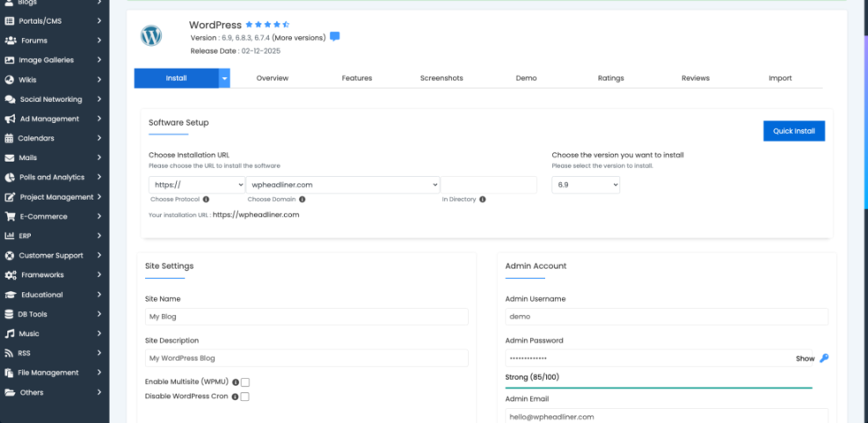Open the 6.9 version dropdown

586,185
